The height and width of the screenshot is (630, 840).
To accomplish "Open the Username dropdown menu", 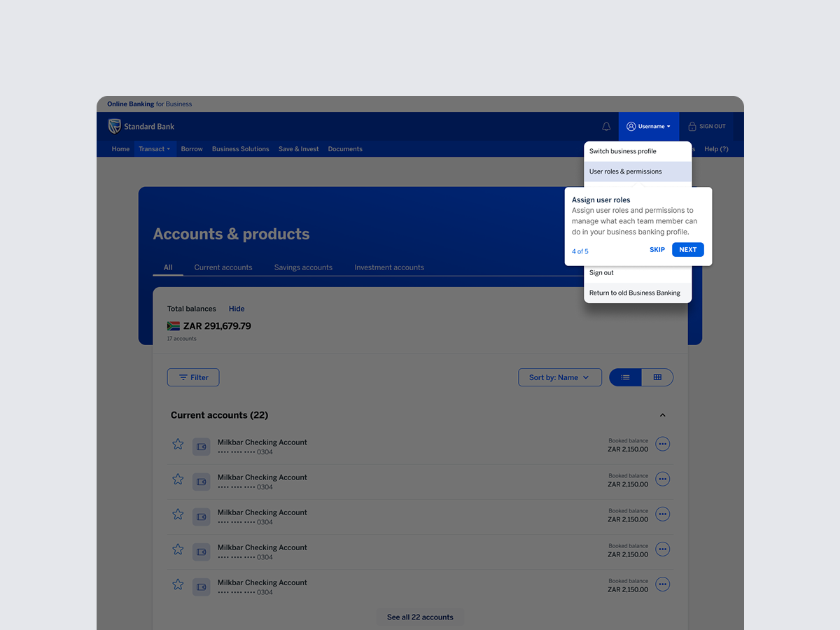I will coord(648,127).
